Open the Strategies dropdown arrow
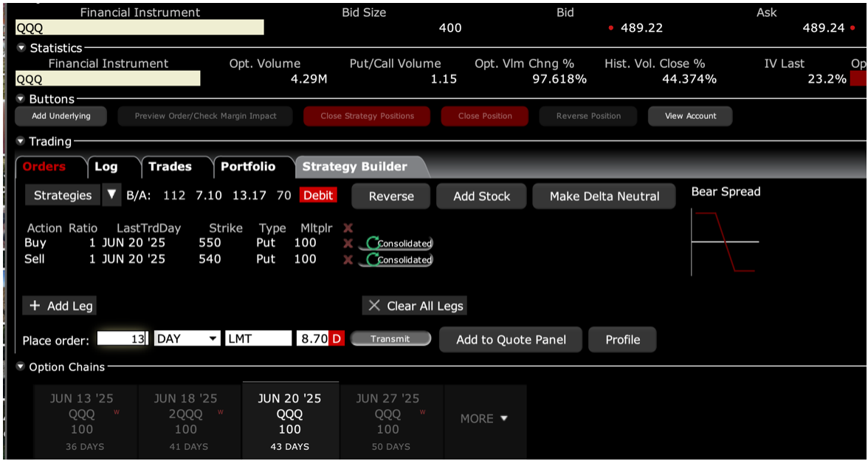This screenshot has height=461, width=868. pos(112,195)
